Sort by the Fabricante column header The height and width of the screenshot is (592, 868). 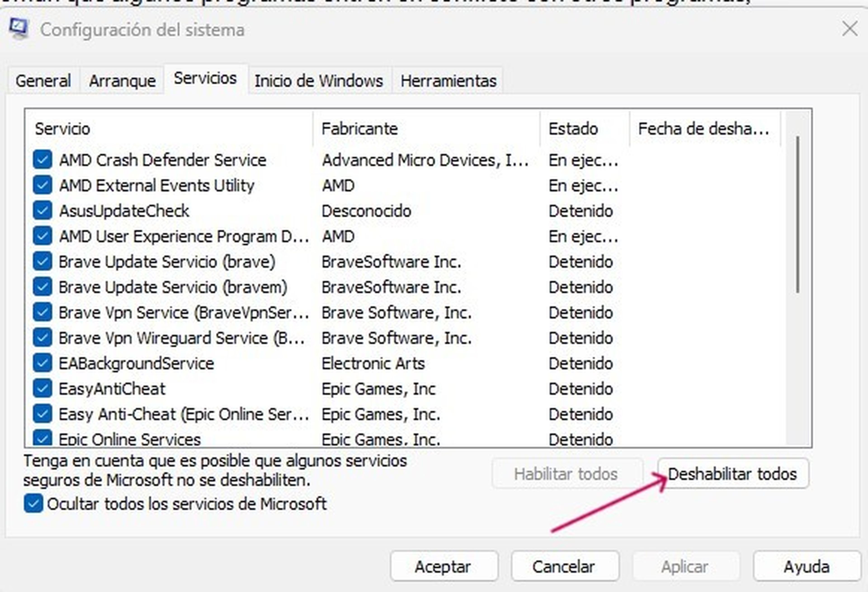(x=427, y=128)
